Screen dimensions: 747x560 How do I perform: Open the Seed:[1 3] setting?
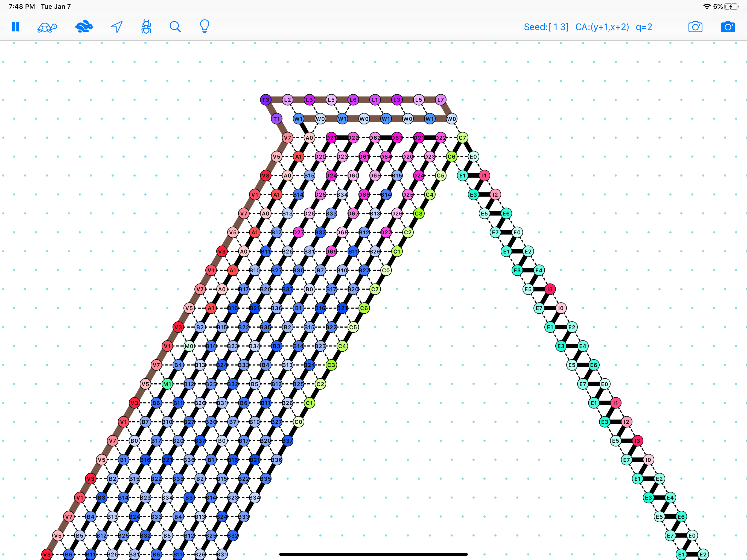(x=546, y=27)
